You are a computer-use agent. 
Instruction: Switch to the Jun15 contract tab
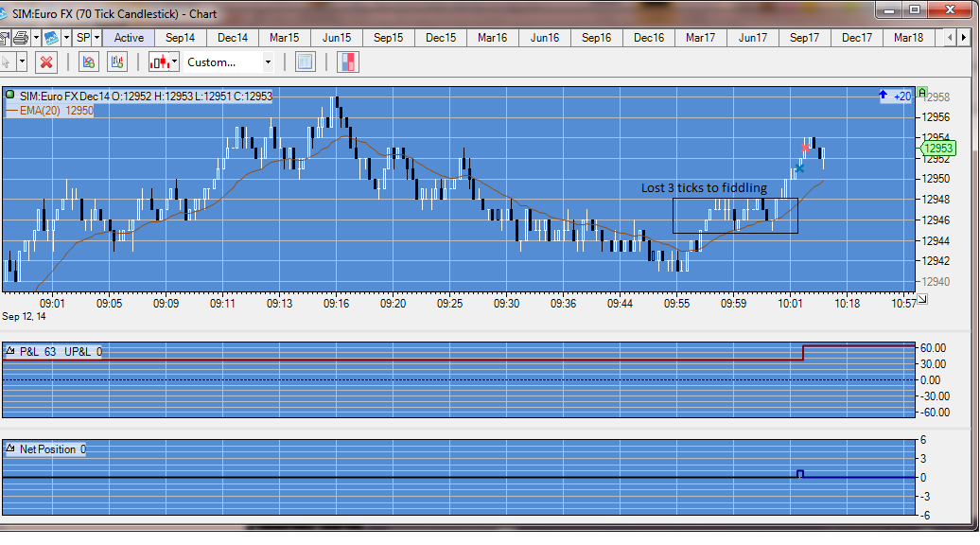[337, 38]
